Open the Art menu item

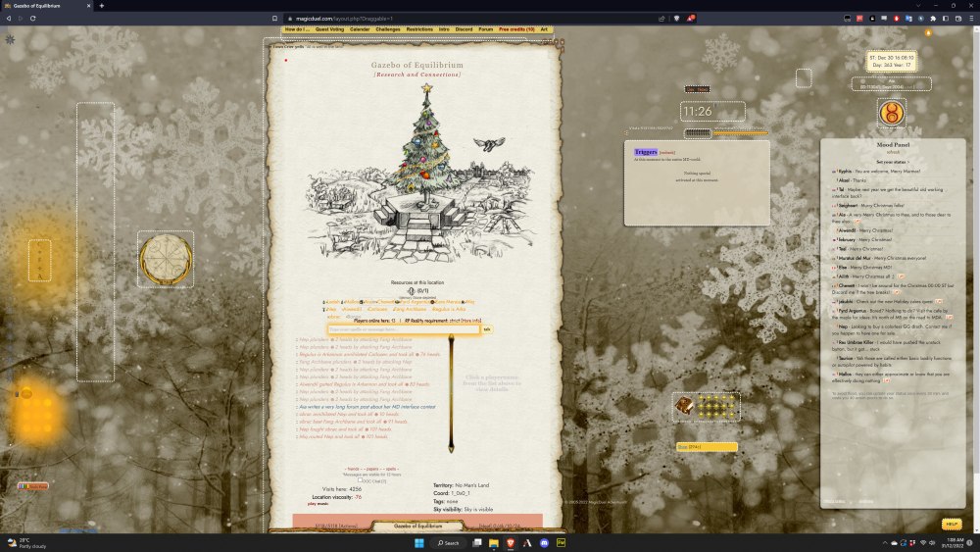[544, 29]
